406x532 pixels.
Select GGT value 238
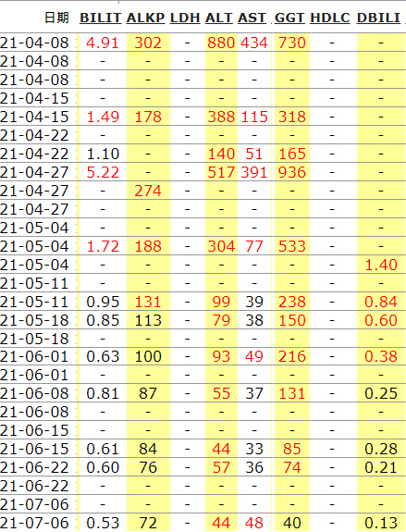[292, 302]
